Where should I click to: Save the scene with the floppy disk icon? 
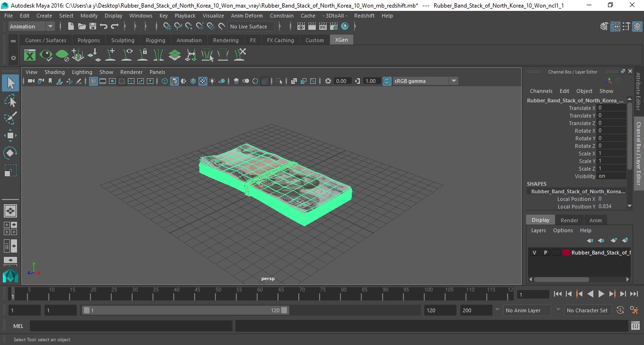coord(93,27)
